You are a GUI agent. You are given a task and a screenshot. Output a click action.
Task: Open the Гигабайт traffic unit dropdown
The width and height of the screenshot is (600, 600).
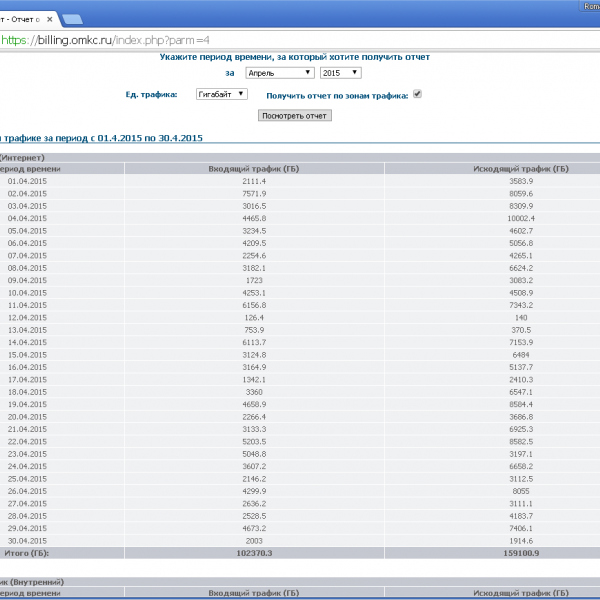click(222, 94)
